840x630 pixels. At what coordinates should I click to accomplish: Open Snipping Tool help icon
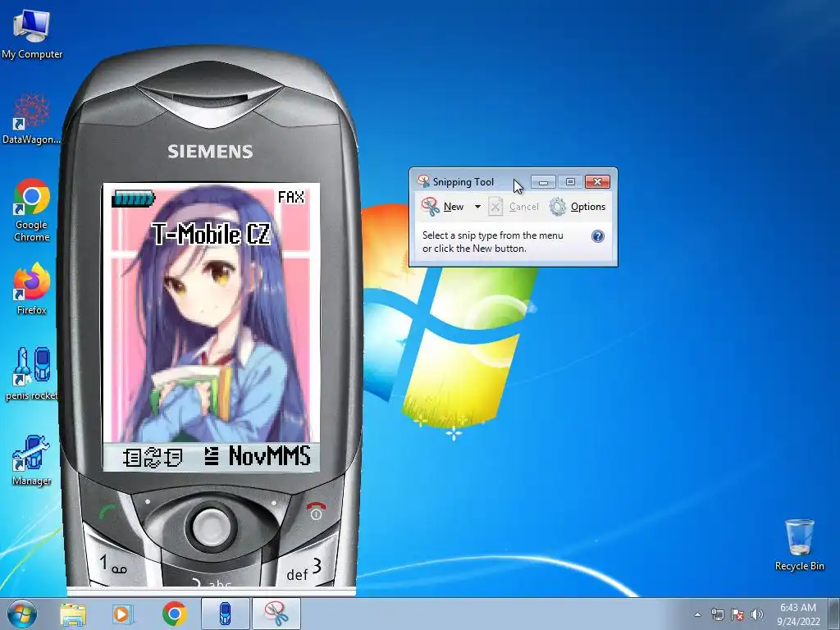598,236
